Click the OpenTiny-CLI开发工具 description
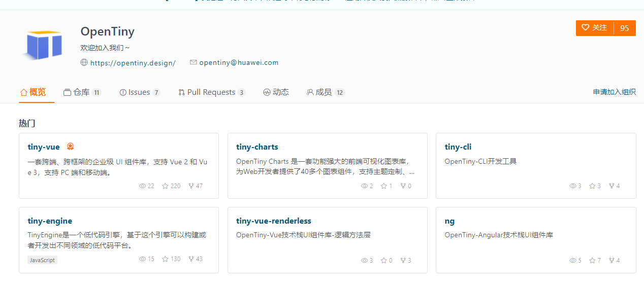 click(x=480, y=162)
